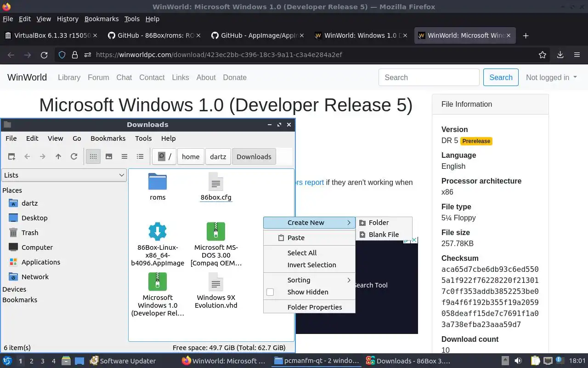Expand the Sorting submenu

click(x=309, y=280)
